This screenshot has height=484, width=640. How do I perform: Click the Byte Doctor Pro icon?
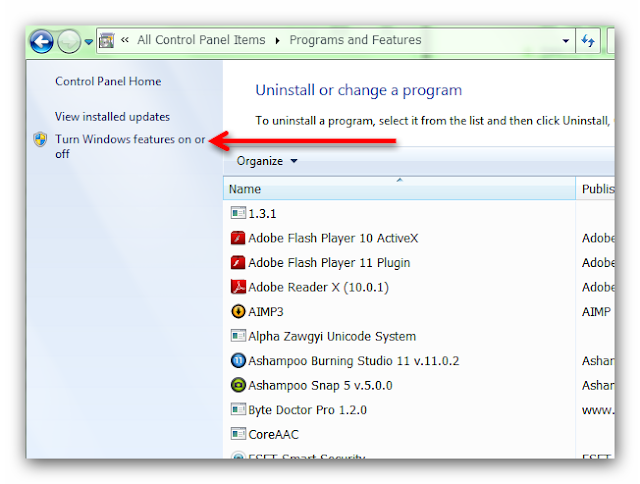click(238, 409)
